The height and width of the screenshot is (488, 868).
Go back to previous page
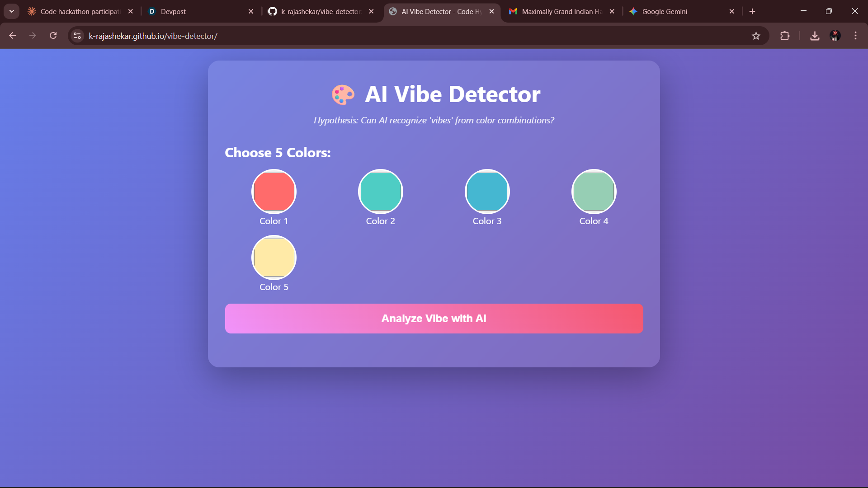click(13, 36)
